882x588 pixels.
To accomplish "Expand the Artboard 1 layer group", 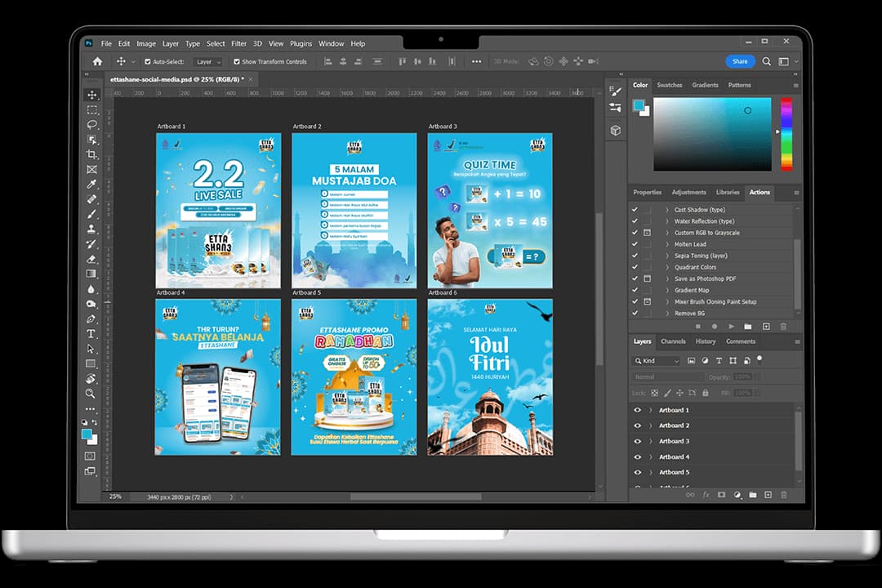I will [x=651, y=410].
